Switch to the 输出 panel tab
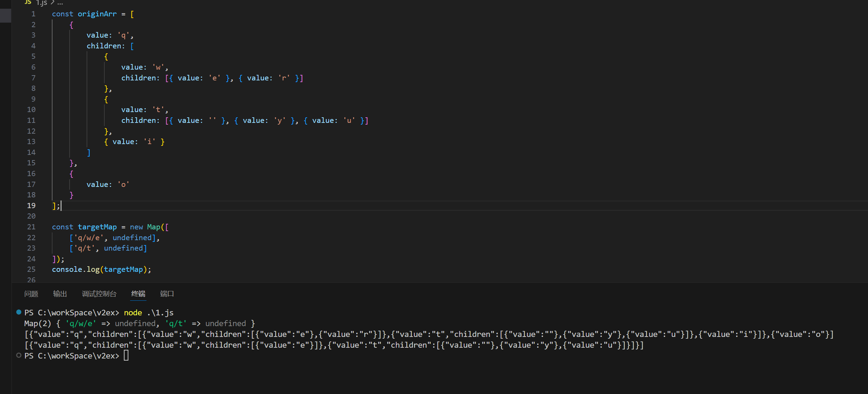Screen dimensions: 868x394 tap(60, 294)
